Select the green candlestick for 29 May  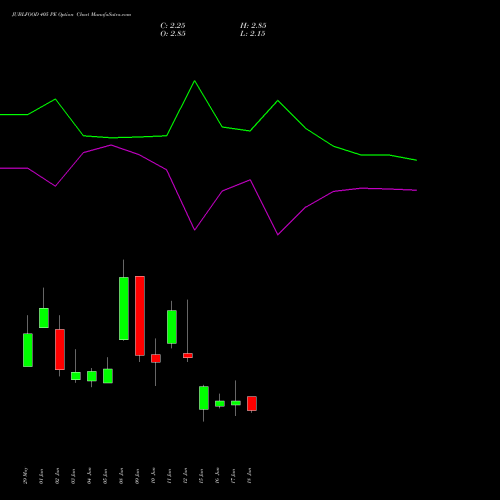point(28,350)
